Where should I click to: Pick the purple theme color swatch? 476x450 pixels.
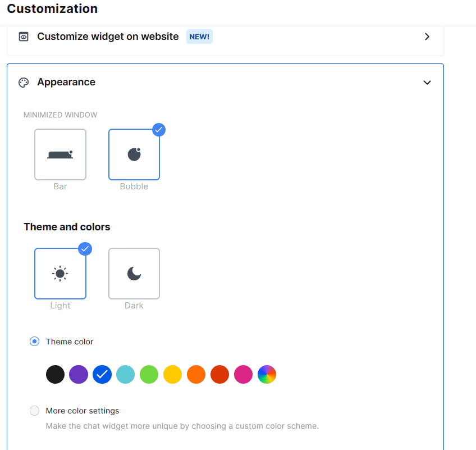point(79,374)
